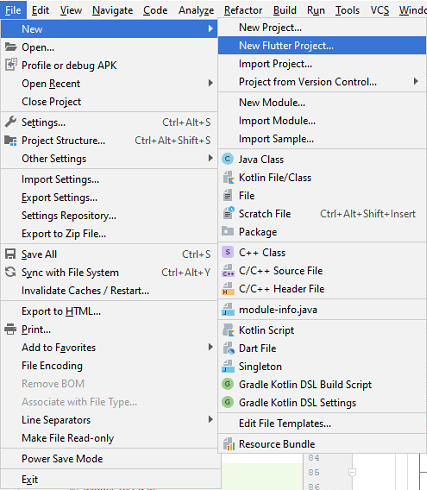Click the Kotlin File/Class icon
This screenshot has width=427, height=490.
click(228, 177)
